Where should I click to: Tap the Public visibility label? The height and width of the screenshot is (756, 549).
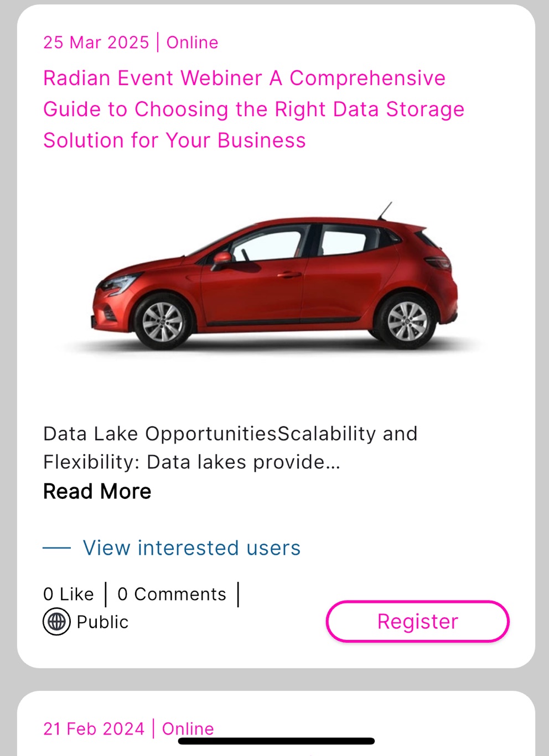[x=102, y=622]
